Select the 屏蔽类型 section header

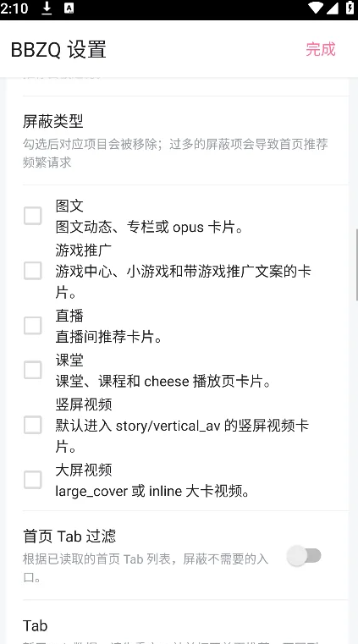tap(53, 121)
